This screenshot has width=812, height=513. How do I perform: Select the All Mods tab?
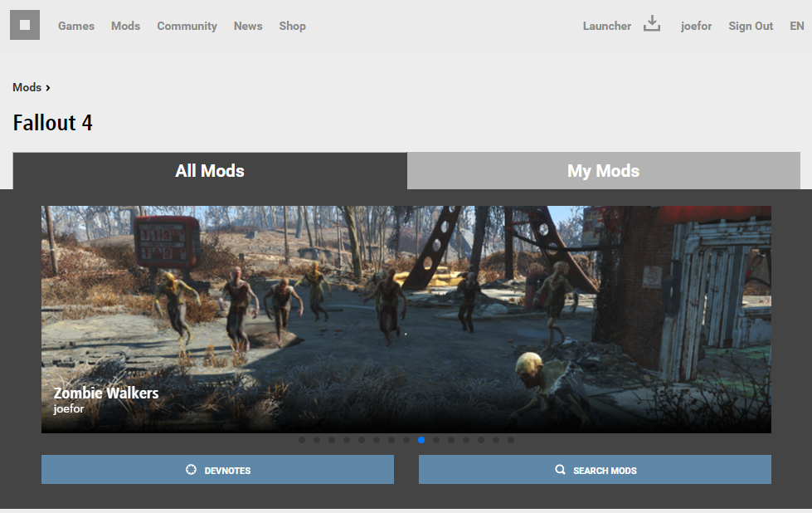[x=210, y=170]
